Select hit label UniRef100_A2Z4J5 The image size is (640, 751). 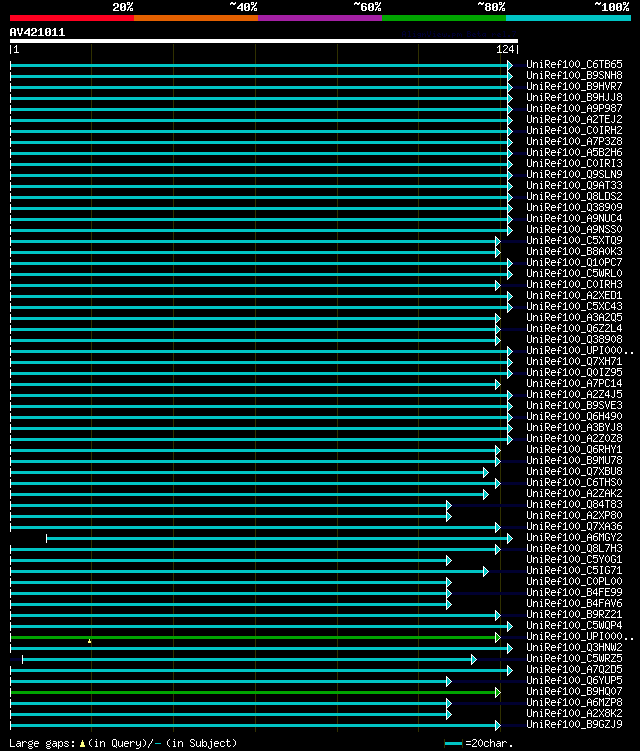click(x=574, y=395)
